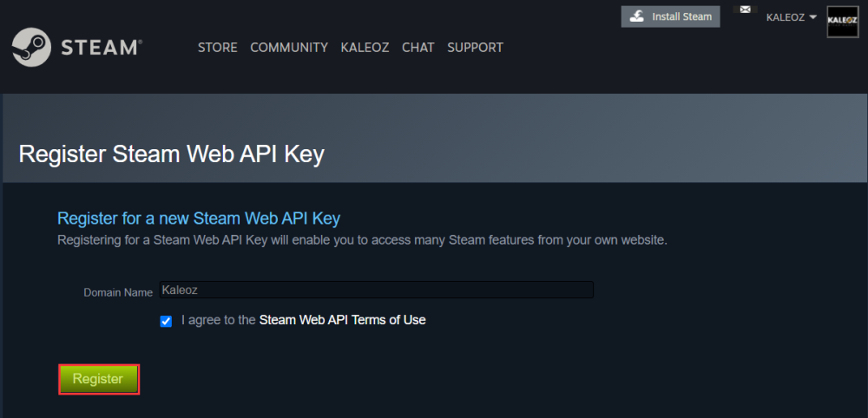Viewport: 868px width, 418px height.
Task: Click the download icon in Install Steam
Action: [x=636, y=16]
